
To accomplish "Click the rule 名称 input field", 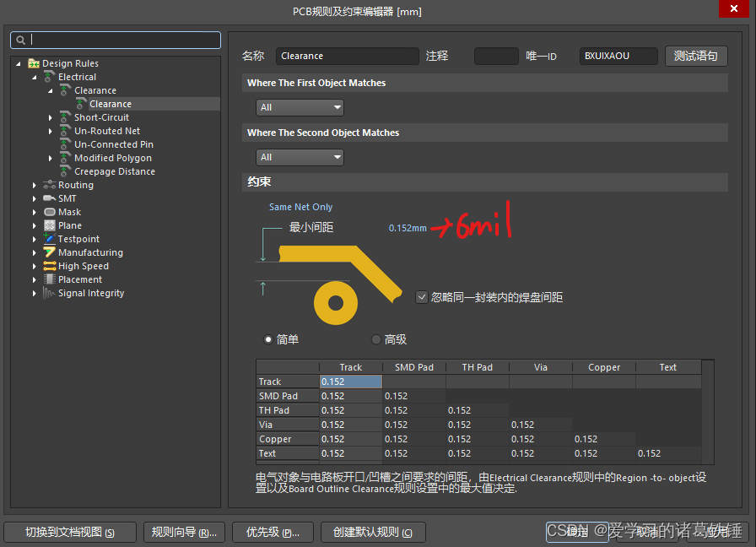I will click(347, 56).
